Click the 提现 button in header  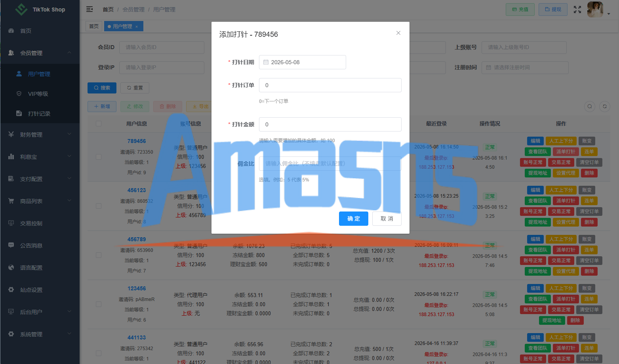[x=553, y=9]
